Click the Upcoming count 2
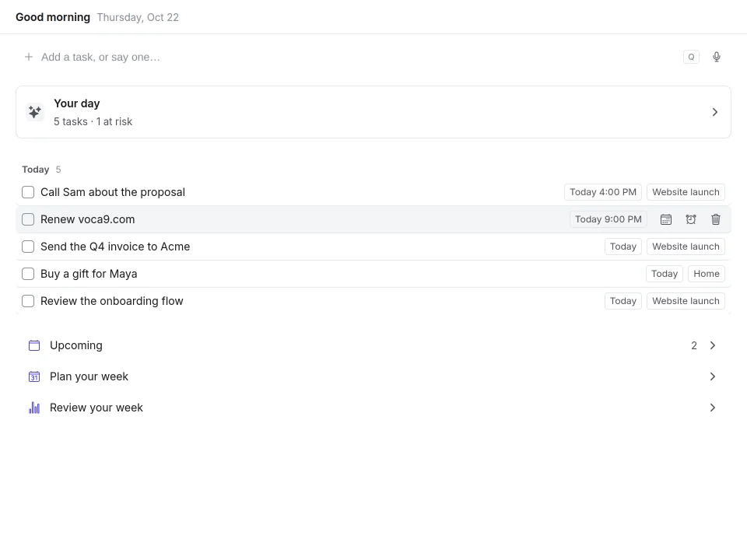Image resolution: width=747 pixels, height=560 pixels. (694, 345)
